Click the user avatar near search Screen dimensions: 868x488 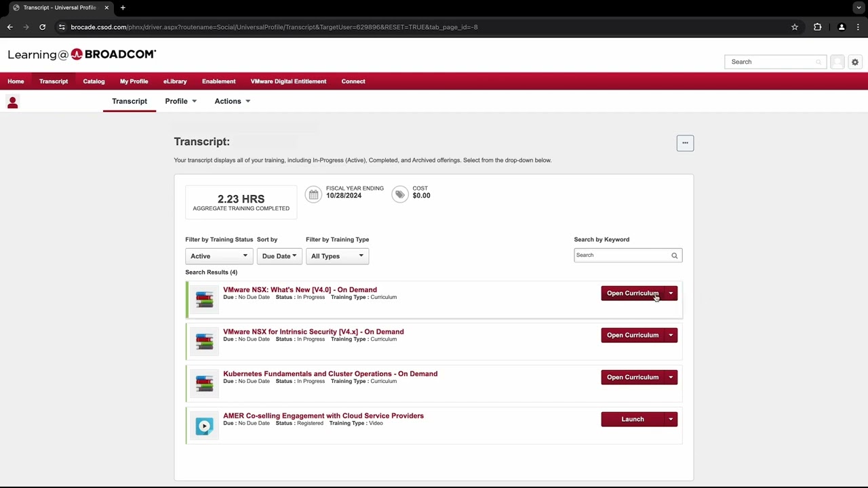(837, 62)
